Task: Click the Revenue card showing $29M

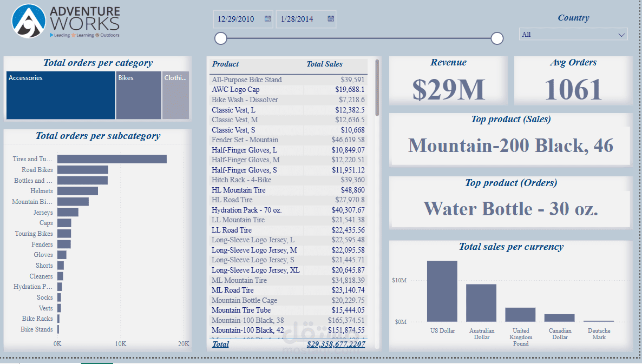Action: click(448, 81)
